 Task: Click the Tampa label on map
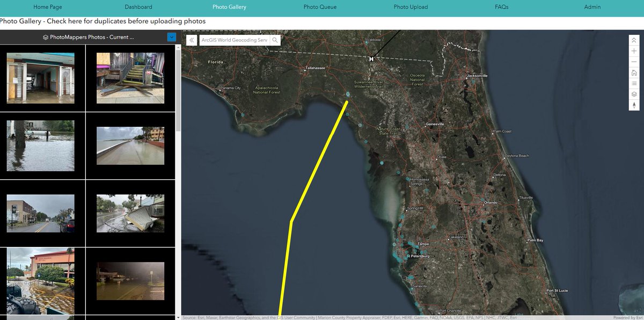point(424,244)
